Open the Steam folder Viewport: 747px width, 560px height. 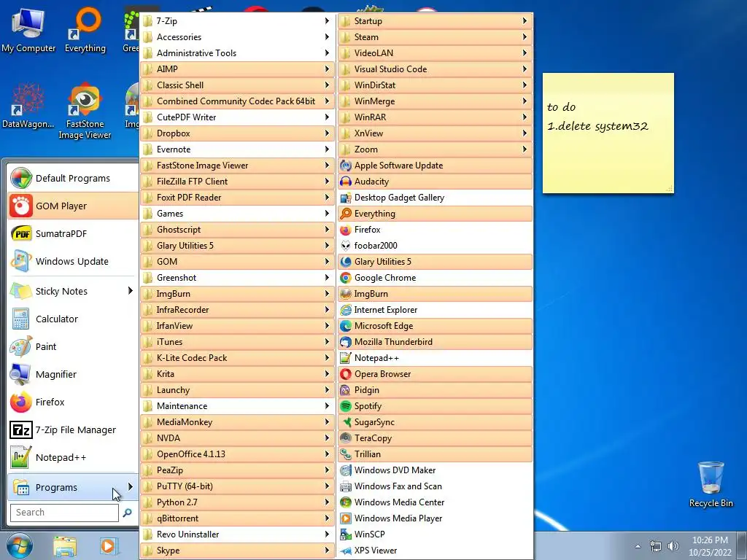click(435, 37)
